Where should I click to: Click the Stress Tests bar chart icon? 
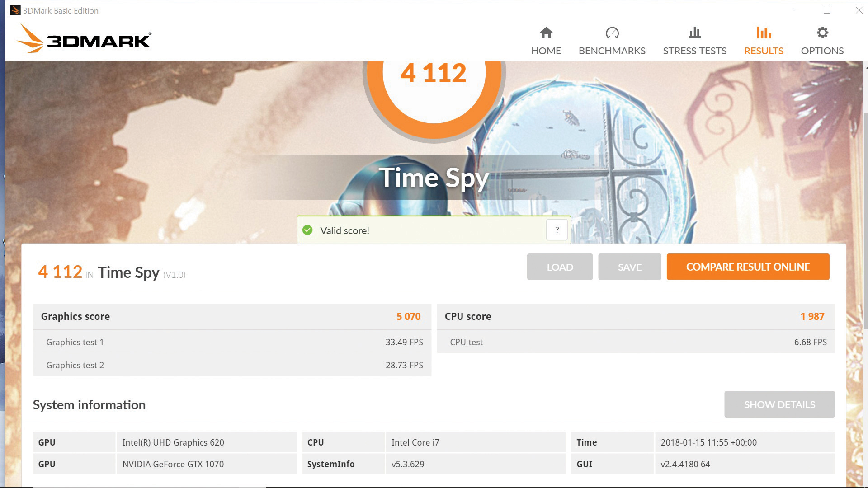point(695,33)
